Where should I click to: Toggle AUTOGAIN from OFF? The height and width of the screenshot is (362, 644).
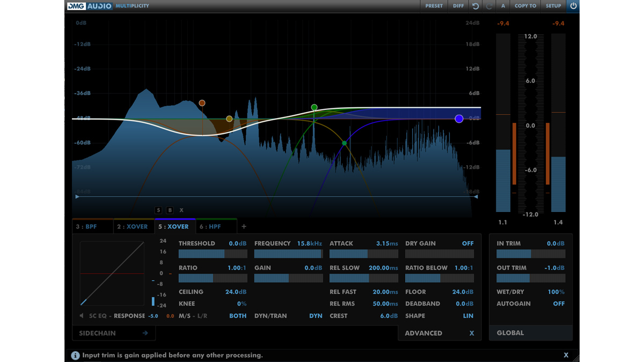558,304
